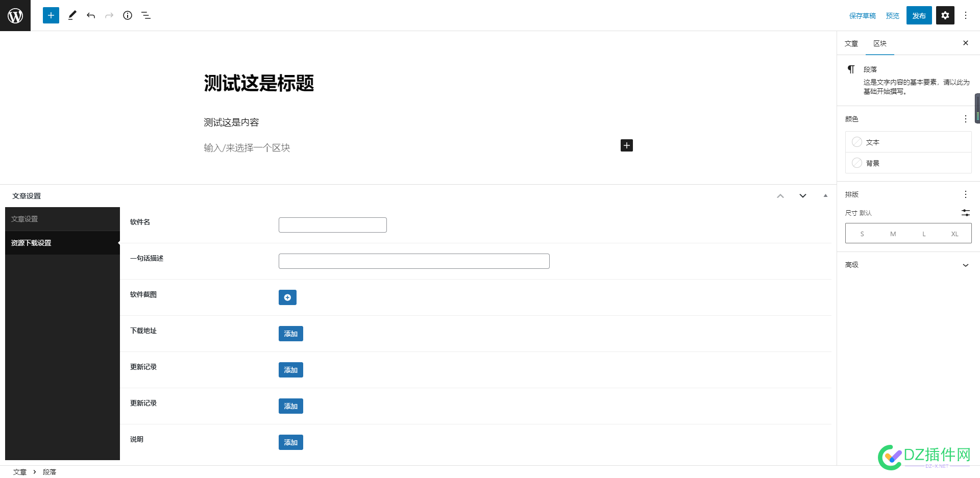Undo the last change
Viewport: 980px width, 478px height.
tap(91, 15)
